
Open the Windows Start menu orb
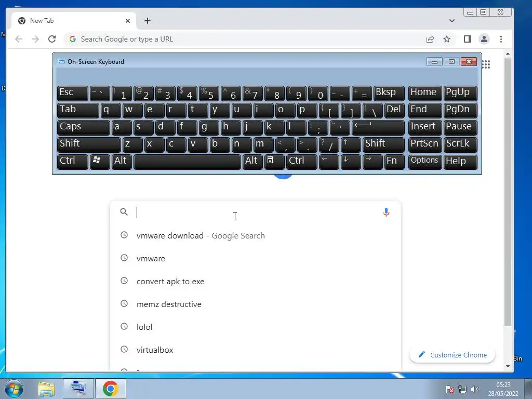click(14, 389)
